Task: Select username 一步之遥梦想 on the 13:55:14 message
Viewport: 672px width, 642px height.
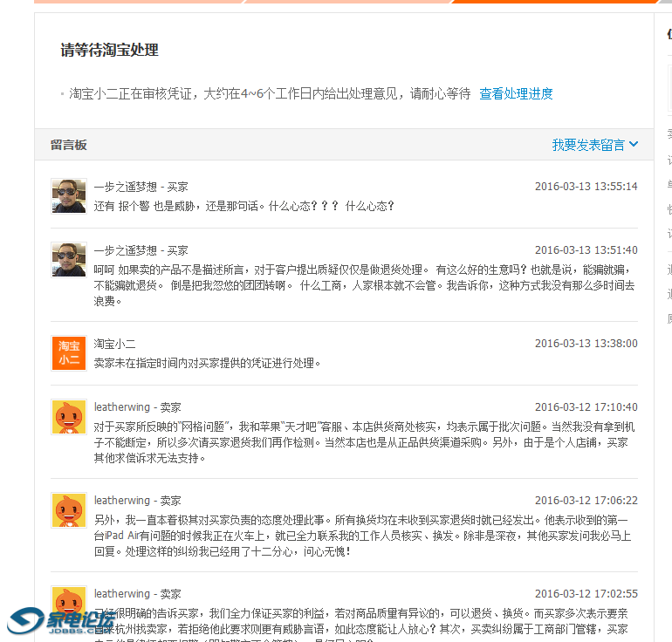Action: point(125,188)
